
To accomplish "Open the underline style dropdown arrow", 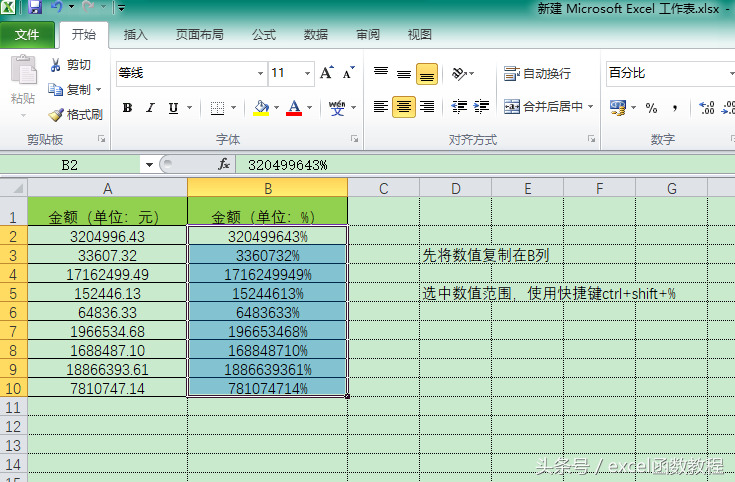I will (189, 108).
